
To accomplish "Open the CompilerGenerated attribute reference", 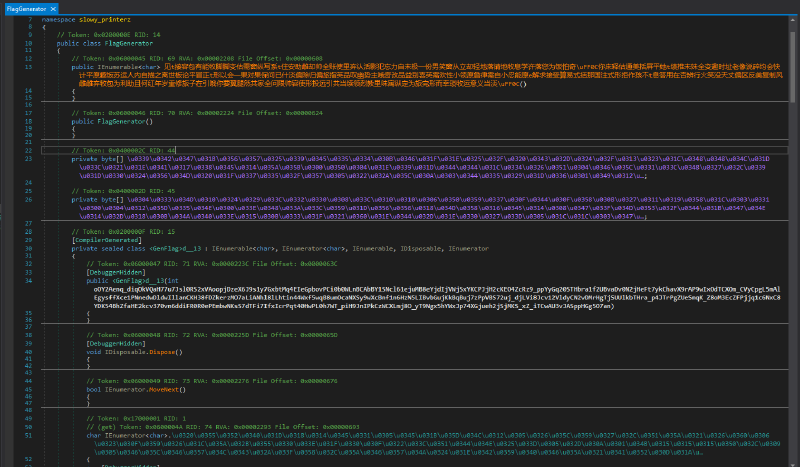I will coord(106,241).
